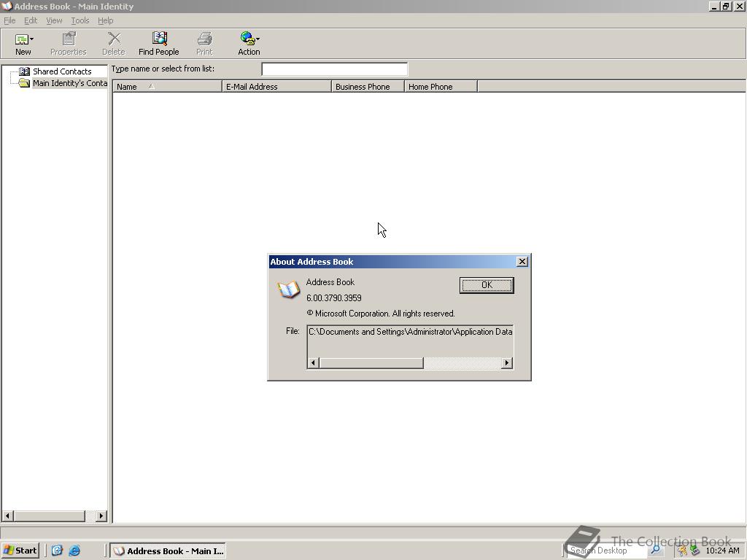Screen dimensions: 747x560
Task: Click the Main Identity's folder icon
Action: point(24,83)
